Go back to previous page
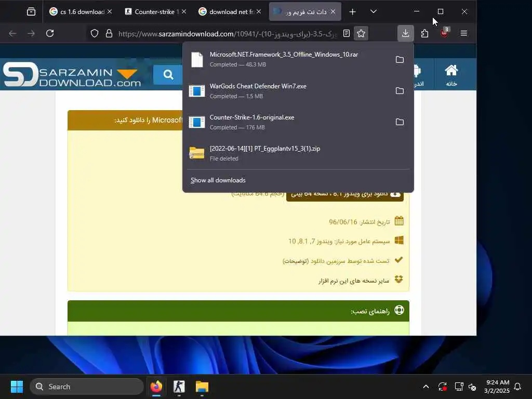Image resolution: width=532 pixels, height=399 pixels. click(x=12, y=33)
